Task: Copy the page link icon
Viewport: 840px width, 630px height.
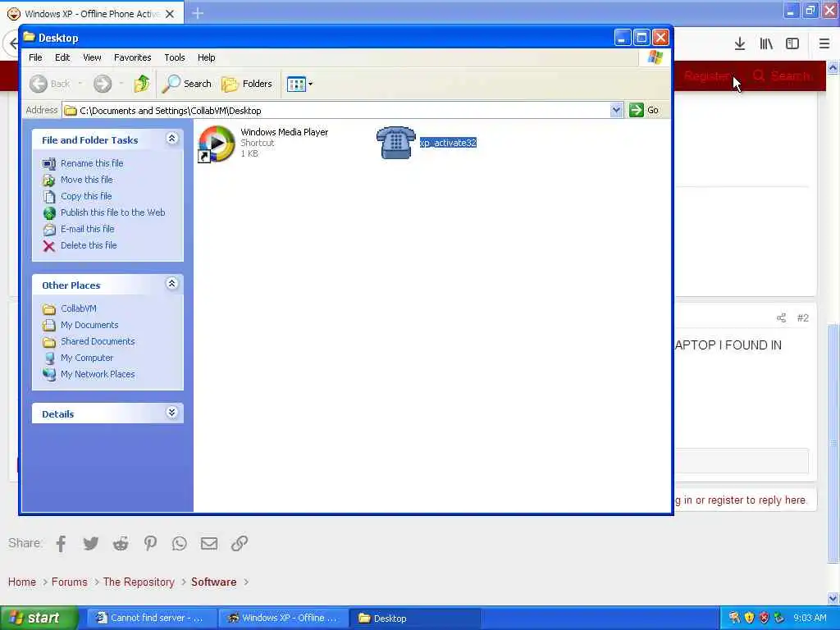Action: [239, 543]
